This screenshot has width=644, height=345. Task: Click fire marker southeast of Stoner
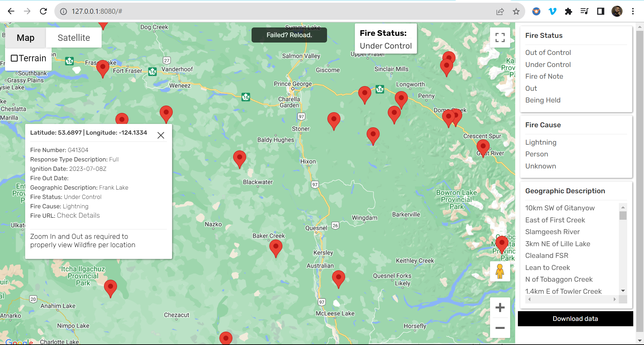click(334, 122)
